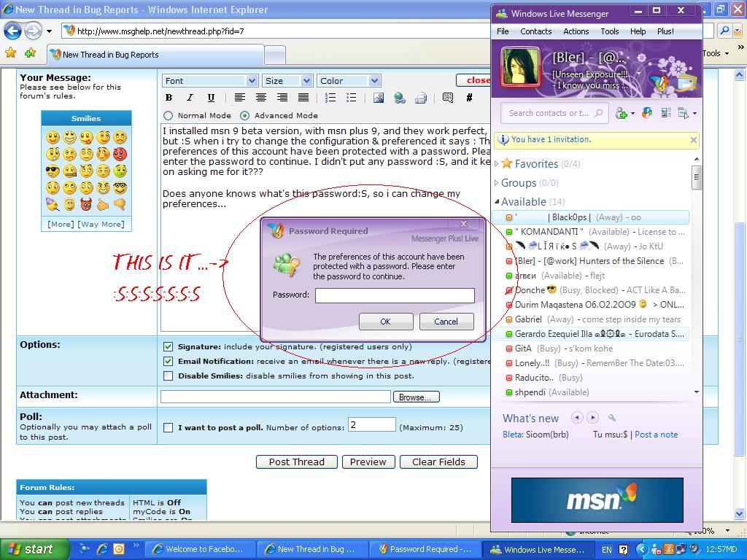The height and width of the screenshot is (560, 747).
Task: Open the Contacts menu in Messenger
Action: [535, 31]
